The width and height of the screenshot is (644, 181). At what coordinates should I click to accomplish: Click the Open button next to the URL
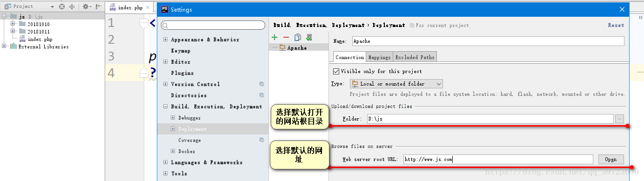(x=610, y=159)
